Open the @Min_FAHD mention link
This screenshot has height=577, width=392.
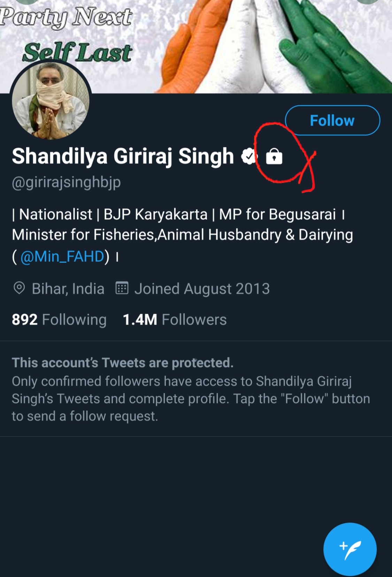[62, 257]
